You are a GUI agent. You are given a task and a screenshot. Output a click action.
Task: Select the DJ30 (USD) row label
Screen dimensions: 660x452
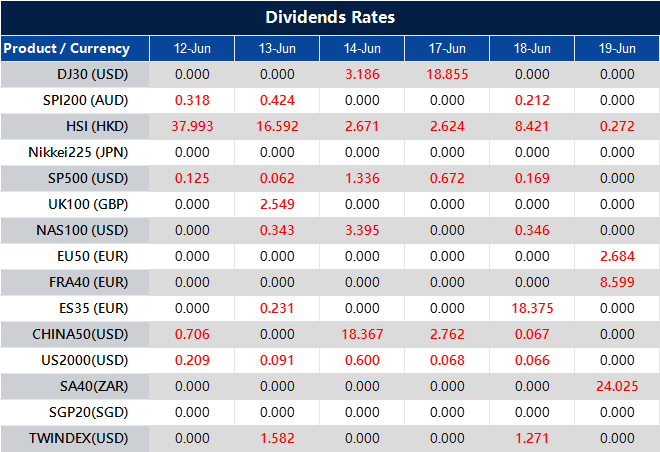coord(94,74)
